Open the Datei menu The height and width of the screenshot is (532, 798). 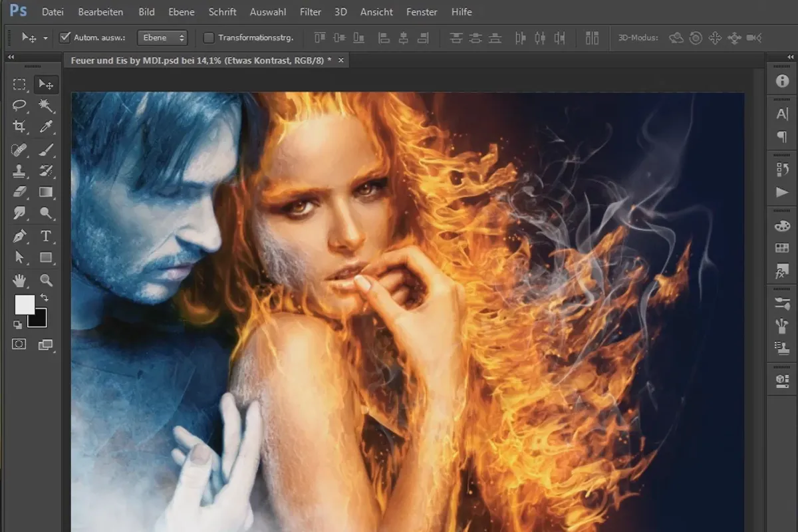pyautogui.click(x=53, y=12)
